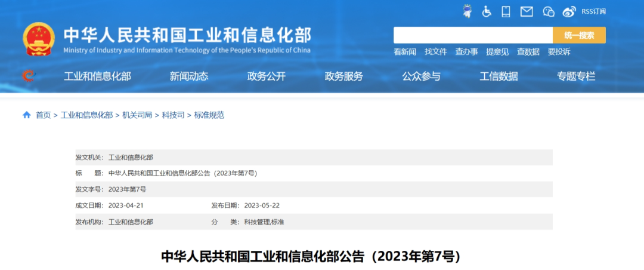Go to 标准规范 in breadcrumb

pos(209,115)
